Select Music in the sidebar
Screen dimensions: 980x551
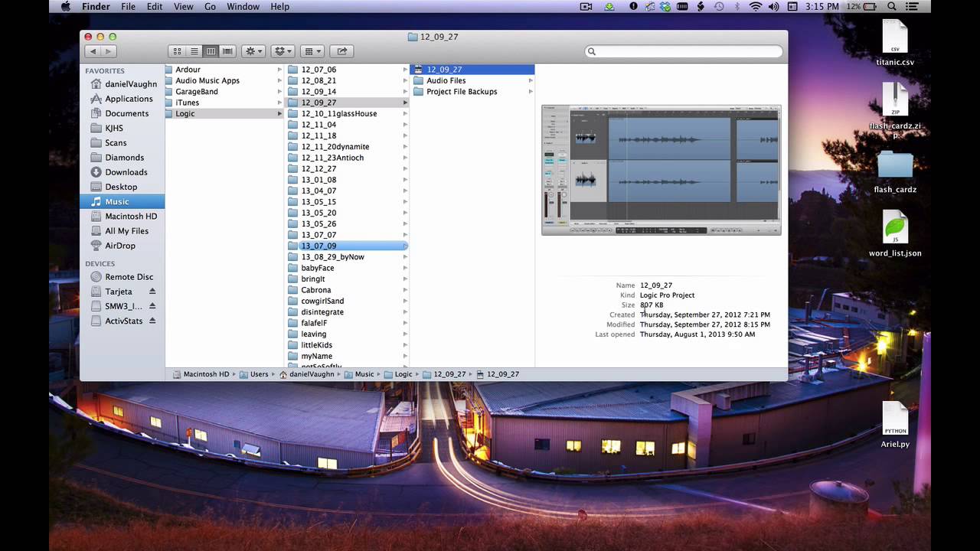pyautogui.click(x=122, y=201)
